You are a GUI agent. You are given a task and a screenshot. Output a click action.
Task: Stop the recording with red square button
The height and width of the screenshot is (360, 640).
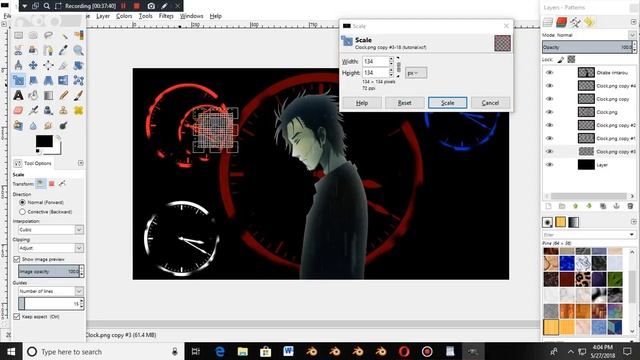click(137, 6)
